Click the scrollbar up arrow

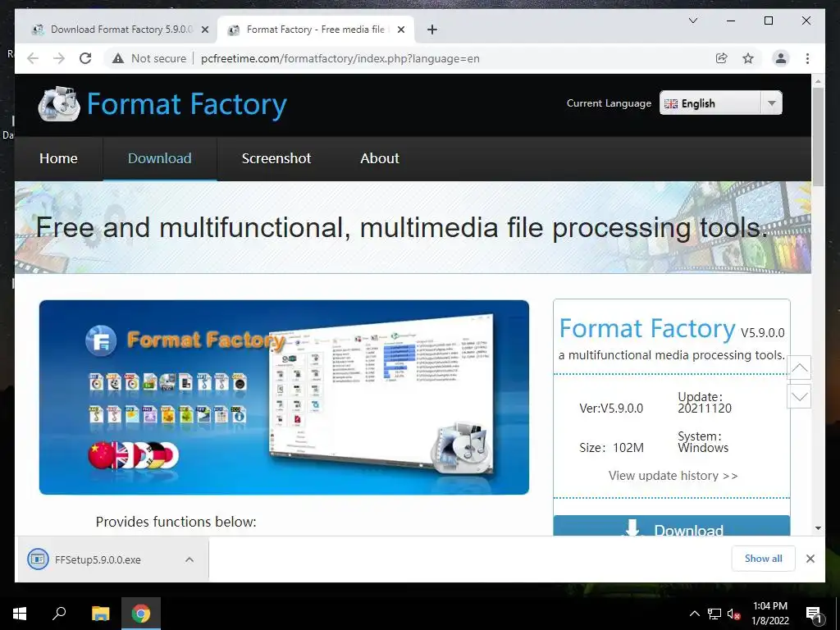point(818,81)
